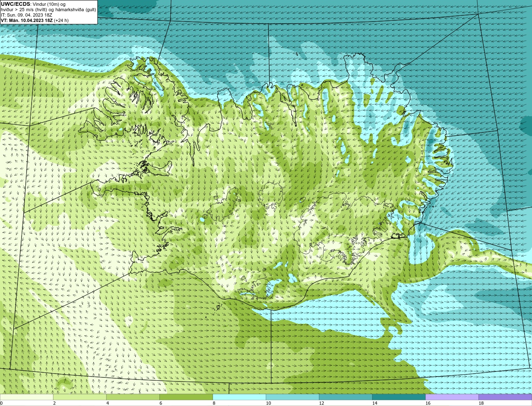Click the "6" label on the color scale
Screen dimensions: 532x406
[x=161, y=403]
